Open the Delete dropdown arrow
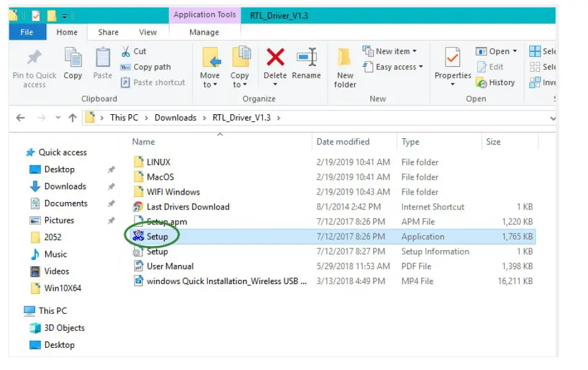The image size is (588, 370). point(275,85)
